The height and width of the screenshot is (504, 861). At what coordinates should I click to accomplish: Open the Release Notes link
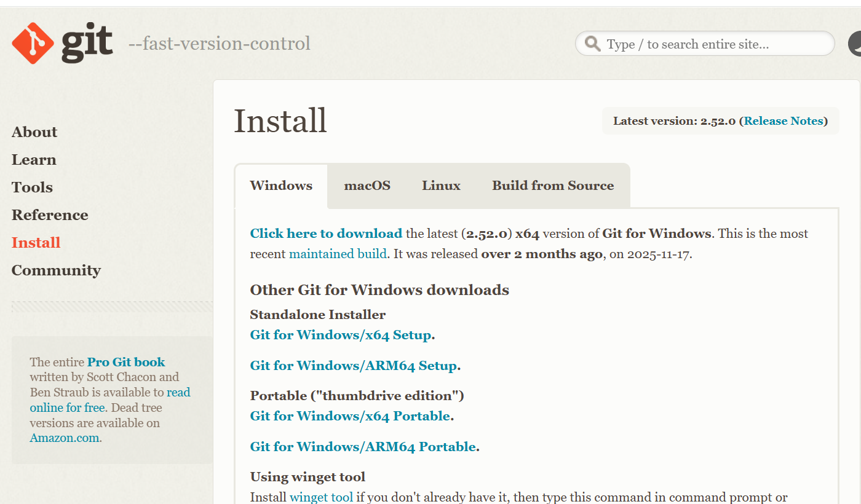coord(784,121)
